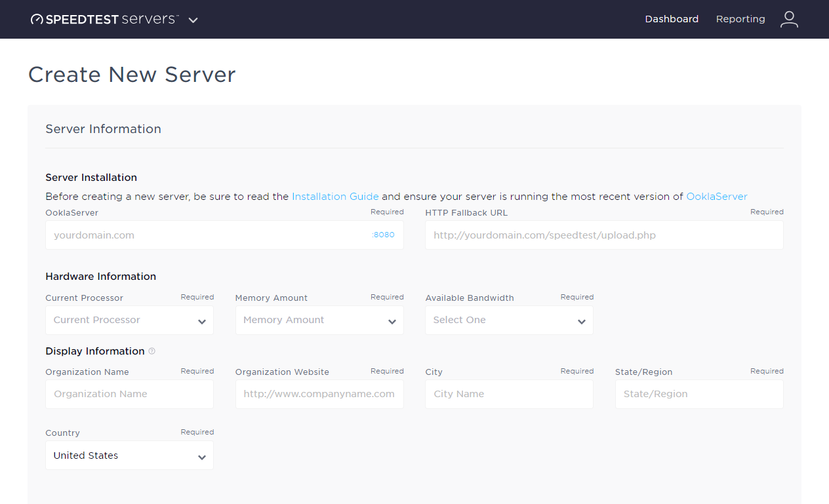Focus the Organization Website input field

click(319, 394)
